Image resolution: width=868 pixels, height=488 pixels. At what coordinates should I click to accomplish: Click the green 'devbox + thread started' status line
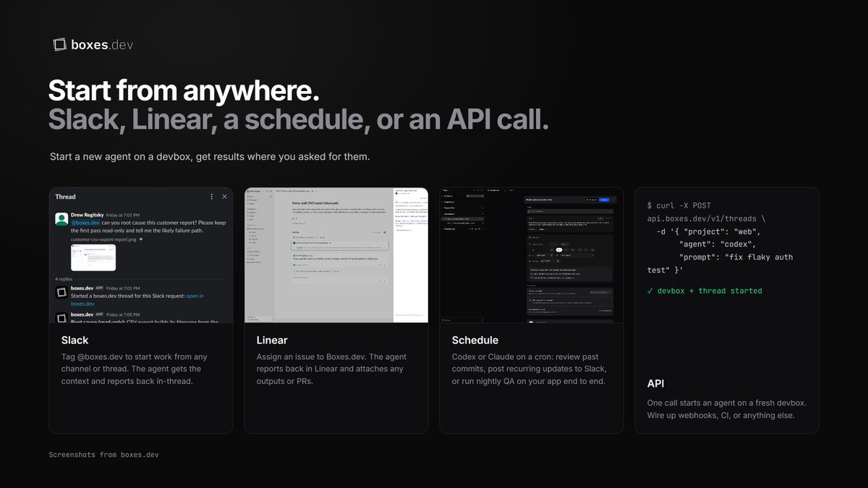click(705, 291)
